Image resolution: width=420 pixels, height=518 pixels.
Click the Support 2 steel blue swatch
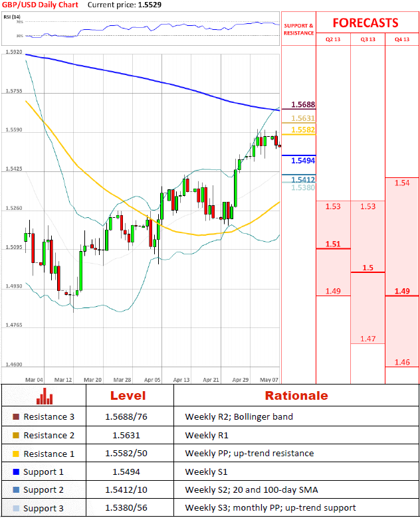pos(16,489)
